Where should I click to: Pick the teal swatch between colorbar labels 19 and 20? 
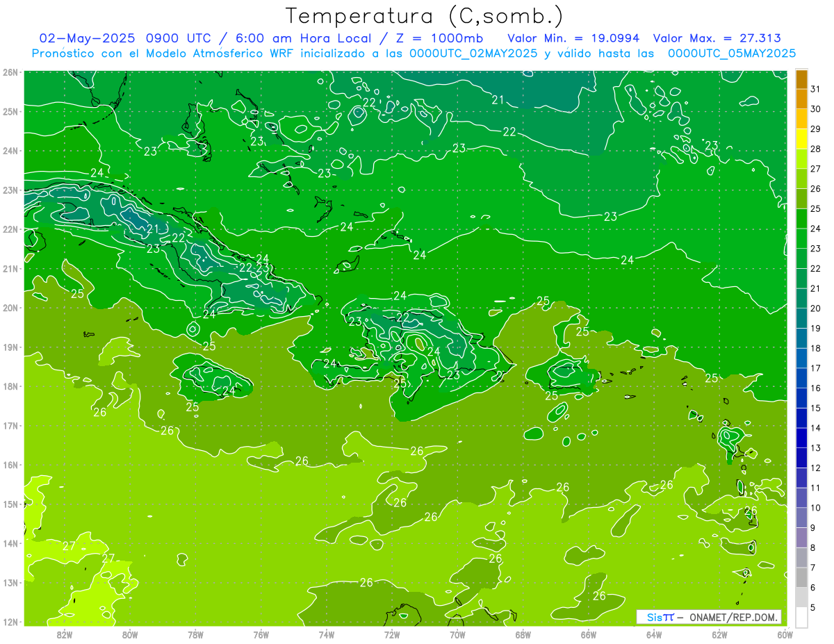coord(801,318)
